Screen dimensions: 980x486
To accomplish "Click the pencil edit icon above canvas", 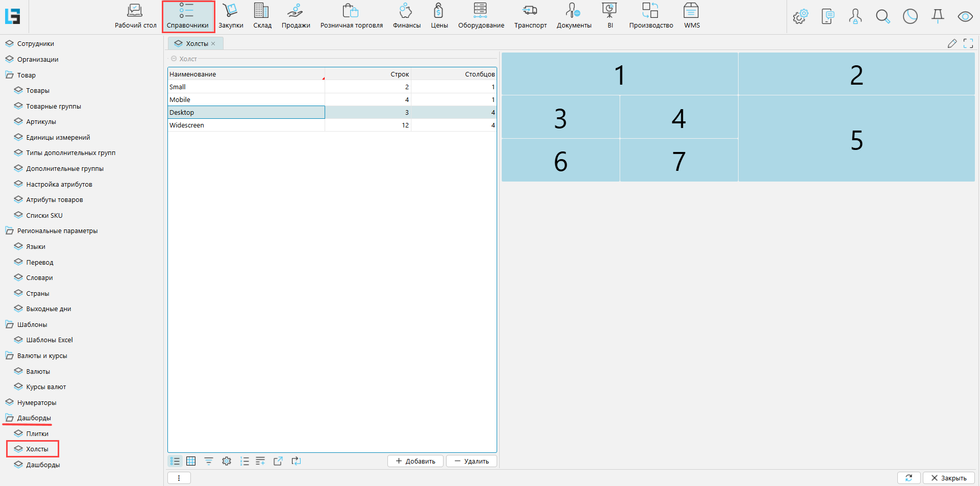I will pos(952,44).
